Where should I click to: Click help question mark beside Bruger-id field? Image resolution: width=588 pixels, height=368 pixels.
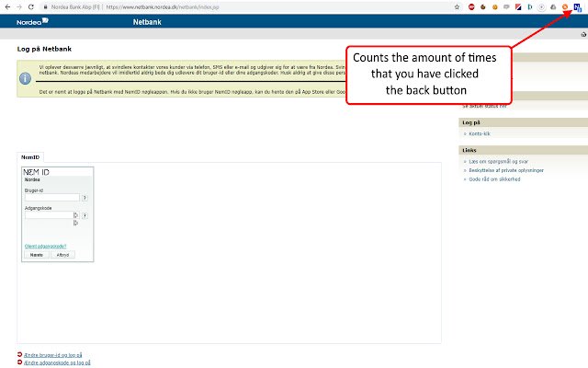click(85, 198)
